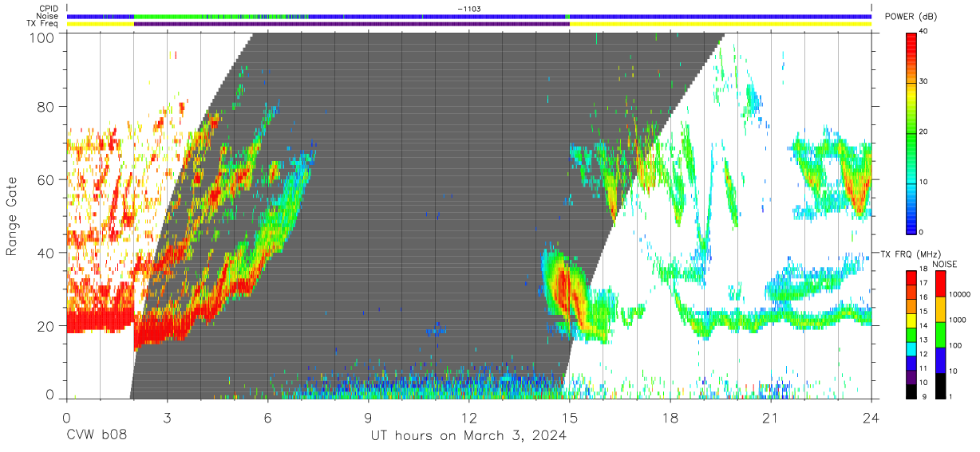Click the green middle of the power colorbar
Image resolution: width=980 pixels, height=452 pixels.
(911, 136)
